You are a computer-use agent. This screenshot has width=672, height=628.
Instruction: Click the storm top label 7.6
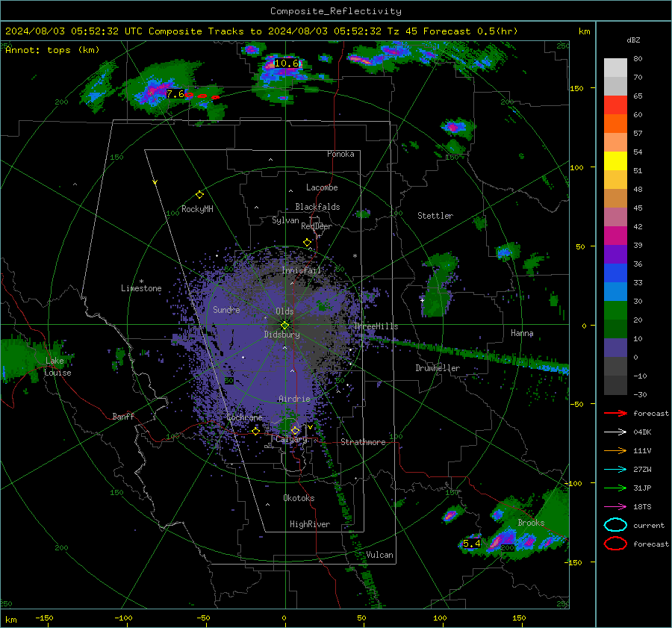tap(175, 94)
